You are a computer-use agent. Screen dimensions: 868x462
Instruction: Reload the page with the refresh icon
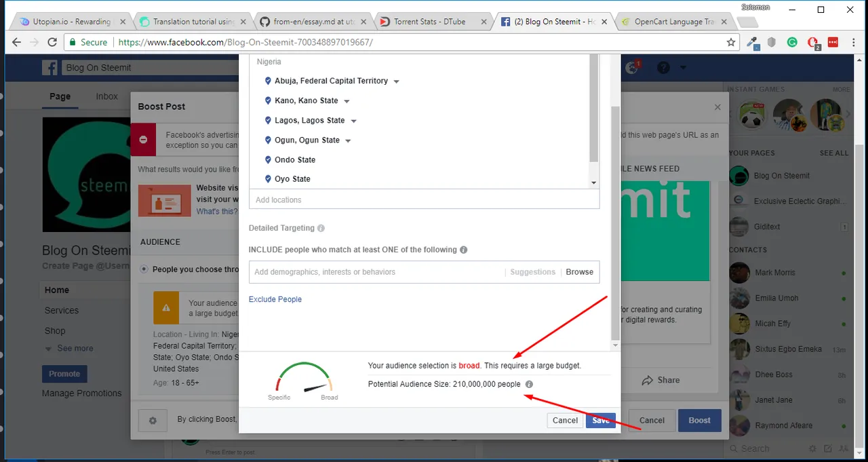click(x=52, y=42)
